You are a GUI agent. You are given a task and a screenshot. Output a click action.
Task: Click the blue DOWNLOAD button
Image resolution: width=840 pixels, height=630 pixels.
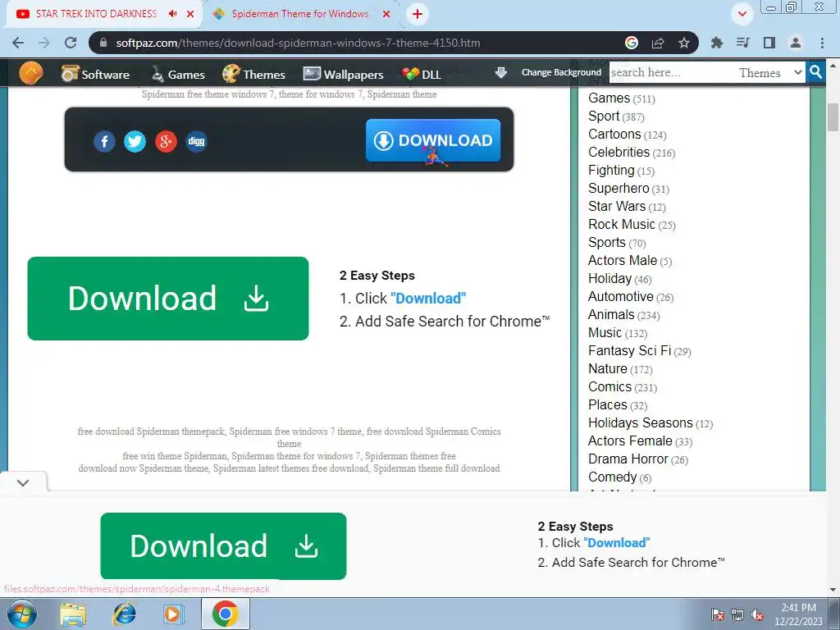(x=433, y=140)
